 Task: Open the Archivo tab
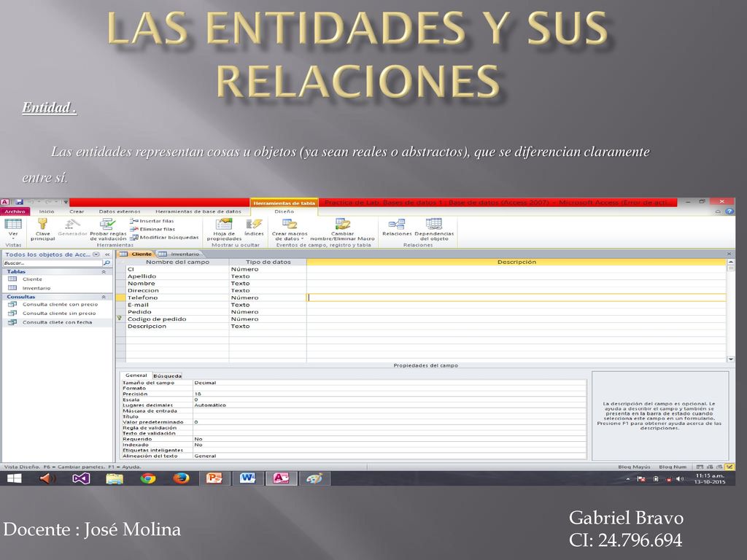click(x=15, y=211)
